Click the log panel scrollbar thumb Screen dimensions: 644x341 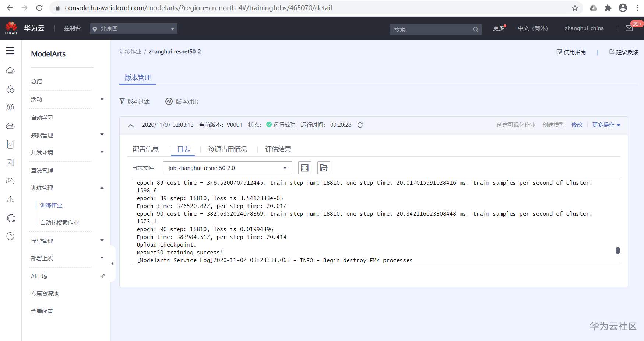[x=618, y=250]
